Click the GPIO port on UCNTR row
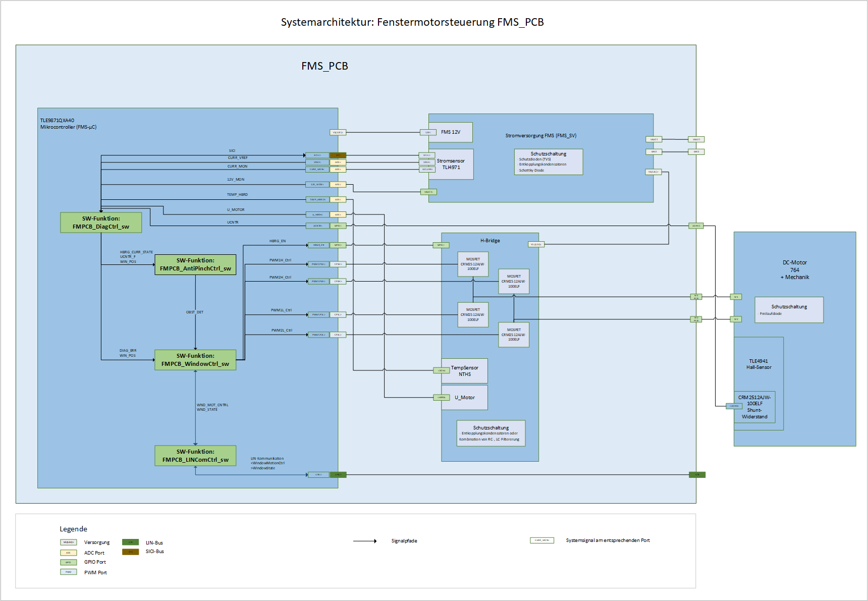 pos(338,226)
